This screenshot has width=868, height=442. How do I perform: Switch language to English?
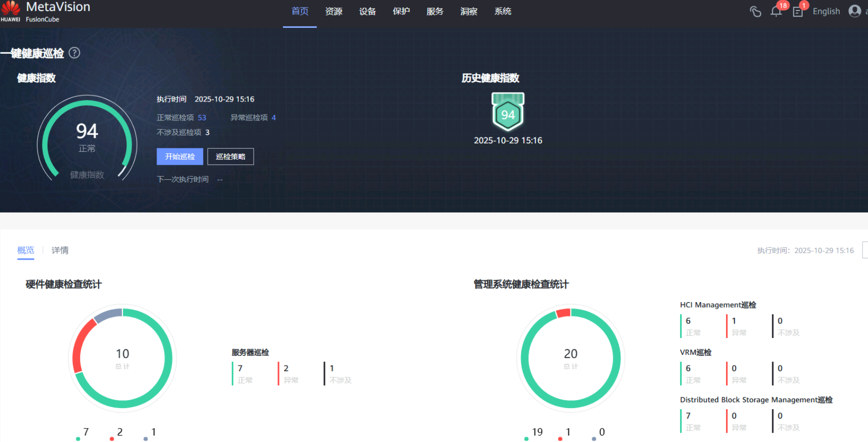click(x=826, y=11)
